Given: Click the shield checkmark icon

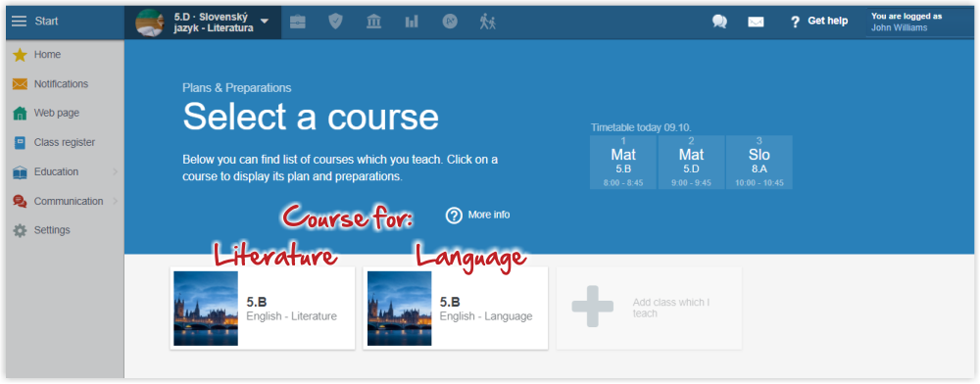Looking at the screenshot, I should pyautogui.click(x=336, y=22).
